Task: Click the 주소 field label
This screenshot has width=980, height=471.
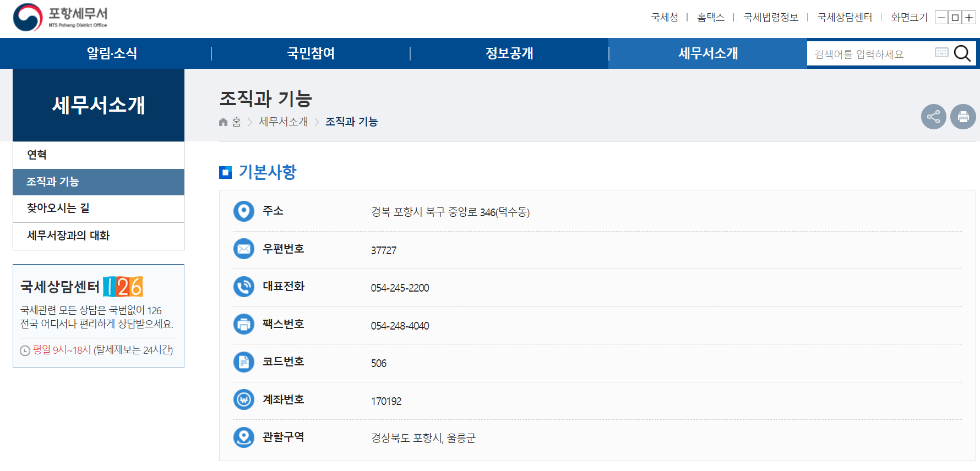Action: point(273,211)
